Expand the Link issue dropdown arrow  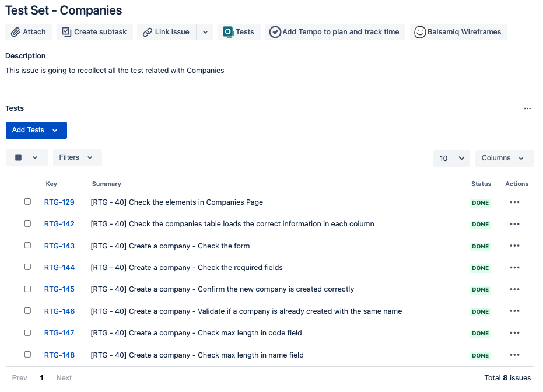205,32
